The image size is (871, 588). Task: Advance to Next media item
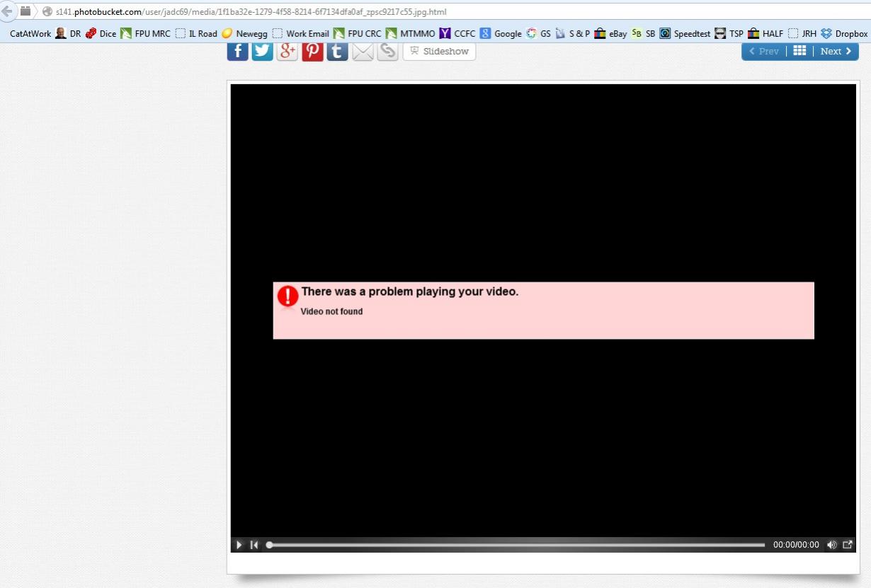pos(836,51)
